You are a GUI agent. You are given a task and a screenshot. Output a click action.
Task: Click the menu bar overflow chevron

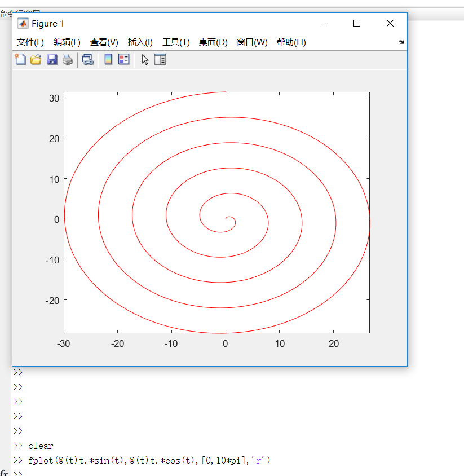401,42
